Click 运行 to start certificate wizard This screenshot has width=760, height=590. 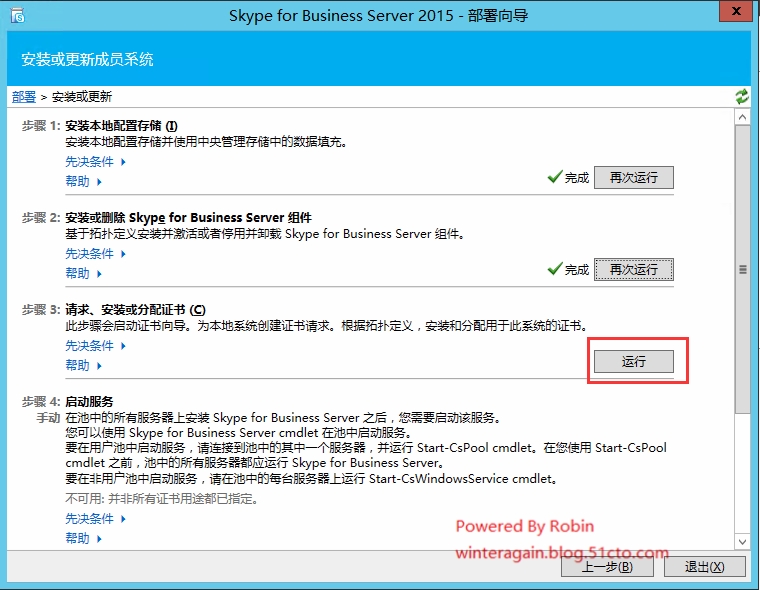coord(633,362)
